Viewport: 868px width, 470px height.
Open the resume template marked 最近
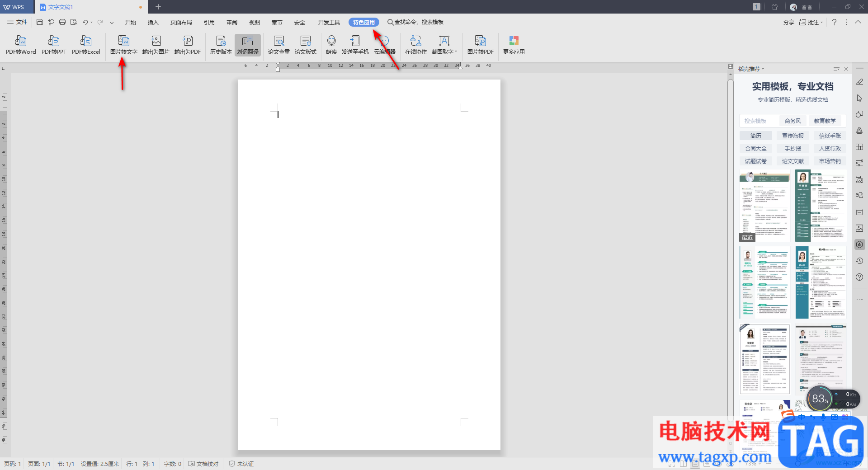[x=765, y=206]
